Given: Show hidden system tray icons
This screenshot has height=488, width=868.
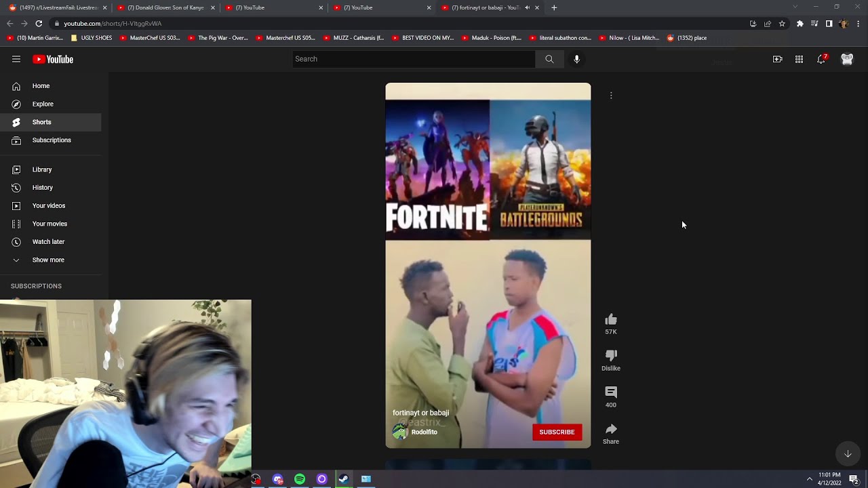Looking at the screenshot, I should coord(809,479).
